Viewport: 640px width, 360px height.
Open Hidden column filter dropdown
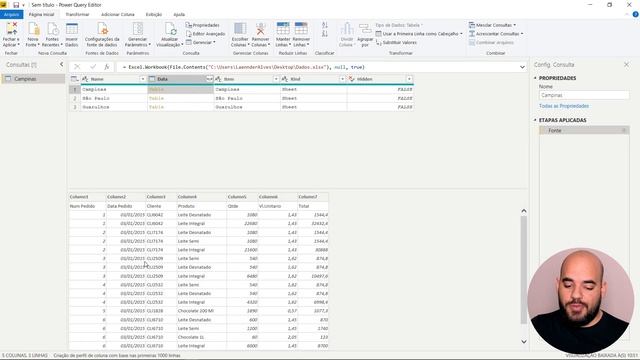409,79
